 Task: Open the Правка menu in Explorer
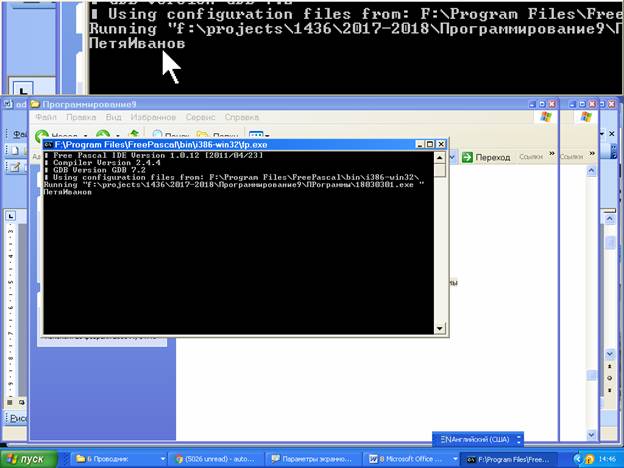(81, 117)
